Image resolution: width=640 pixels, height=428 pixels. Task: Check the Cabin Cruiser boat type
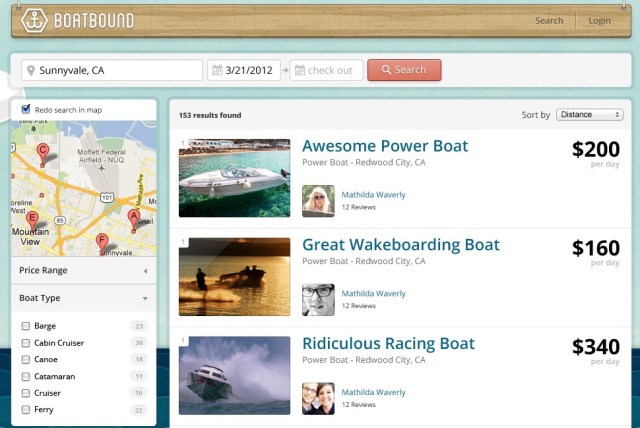click(x=26, y=343)
